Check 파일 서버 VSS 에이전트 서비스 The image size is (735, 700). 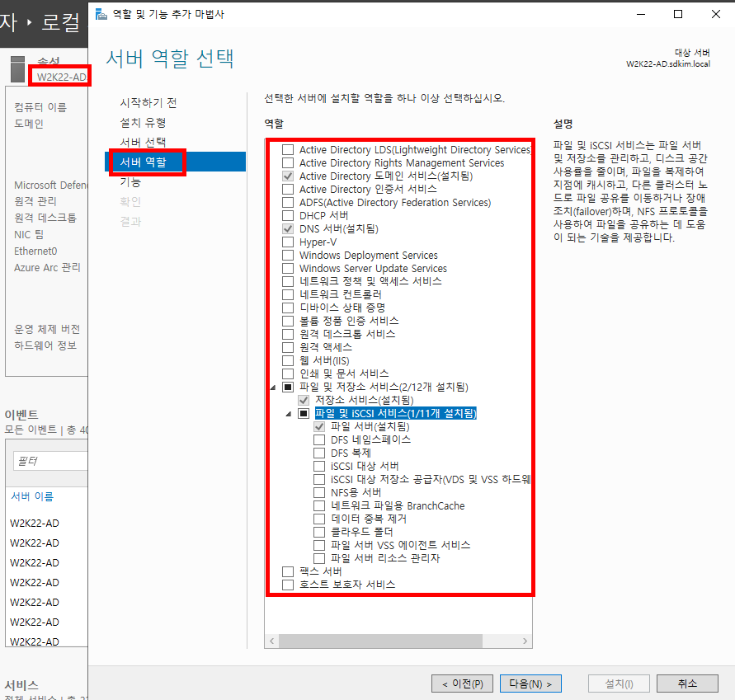[319, 545]
